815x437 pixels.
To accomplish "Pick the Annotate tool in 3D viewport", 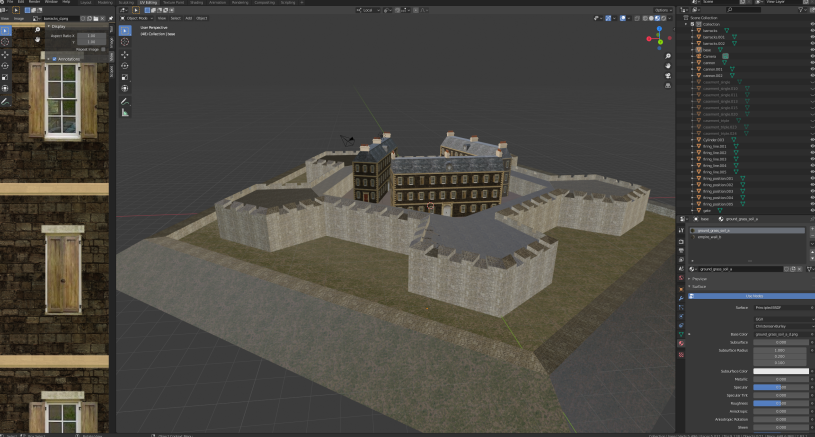I will 125,101.
